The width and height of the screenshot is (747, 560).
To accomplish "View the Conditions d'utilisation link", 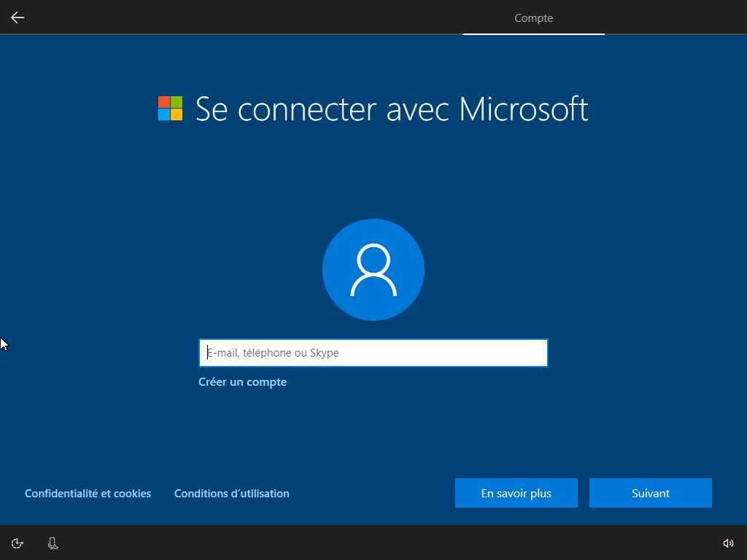I will point(231,494).
